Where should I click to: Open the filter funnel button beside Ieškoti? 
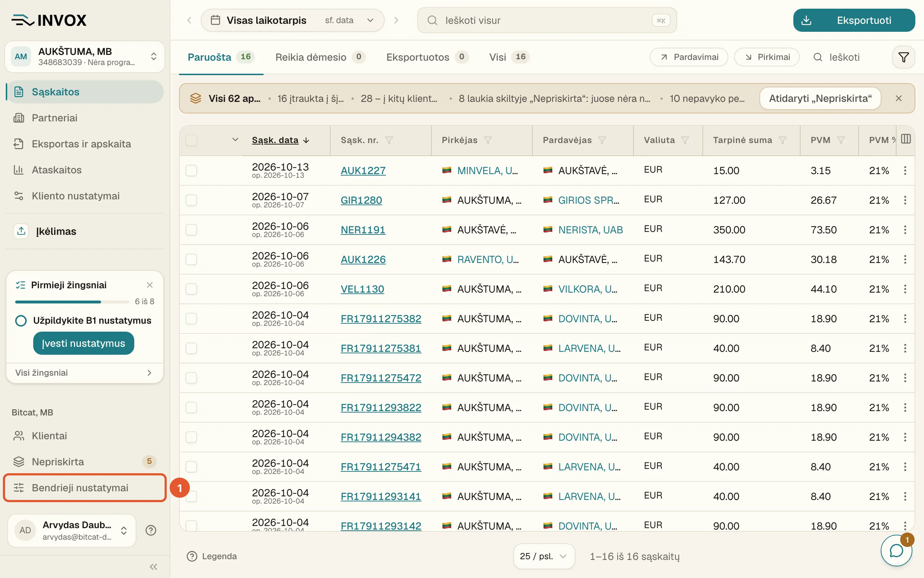(903, 57)
